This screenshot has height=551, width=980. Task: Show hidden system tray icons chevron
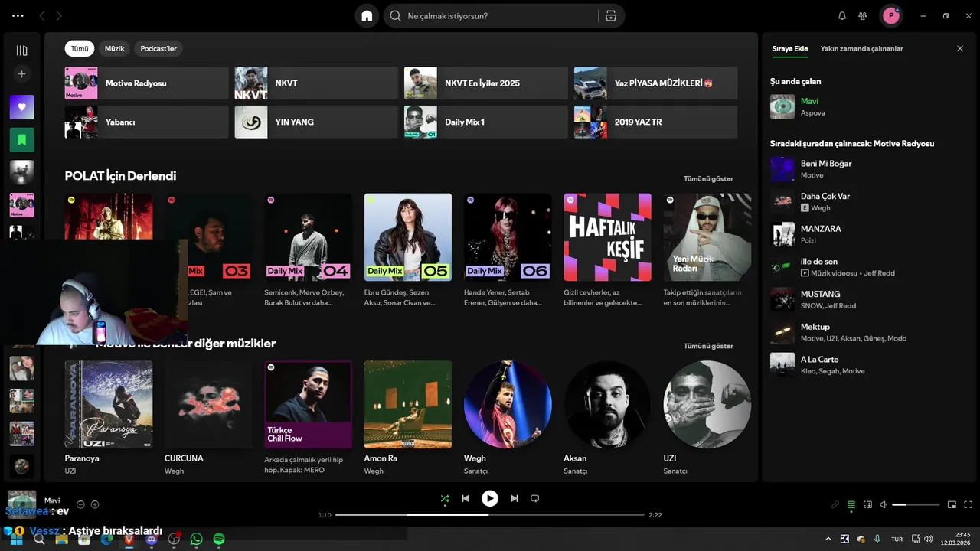[828, 540]
